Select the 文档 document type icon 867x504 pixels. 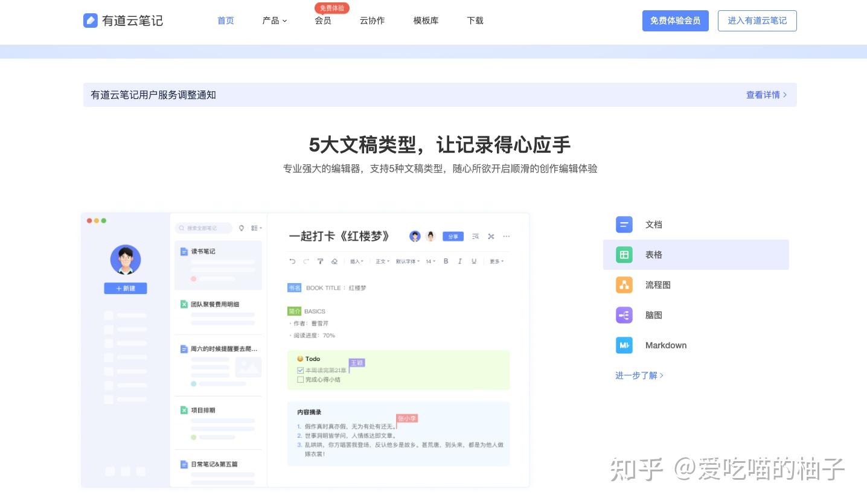624,225
